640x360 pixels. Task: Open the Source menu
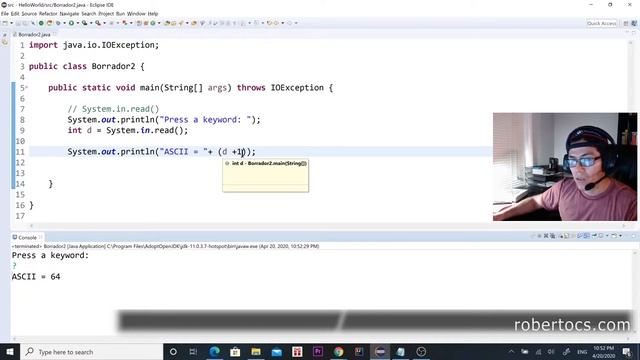click(x=29, y=13)
